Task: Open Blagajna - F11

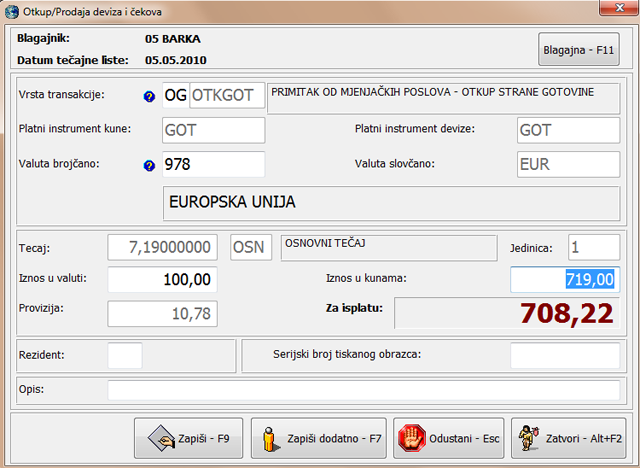Action: (x=578, y=48)
